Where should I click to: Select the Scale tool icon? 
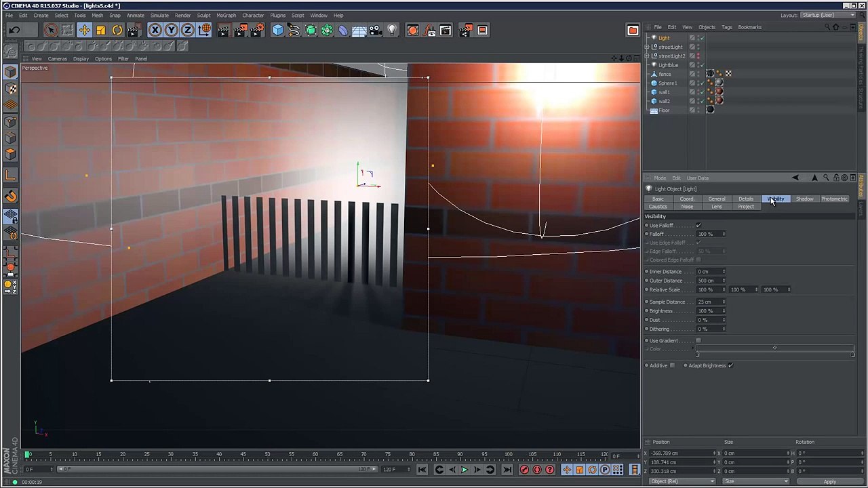[100, 30]
